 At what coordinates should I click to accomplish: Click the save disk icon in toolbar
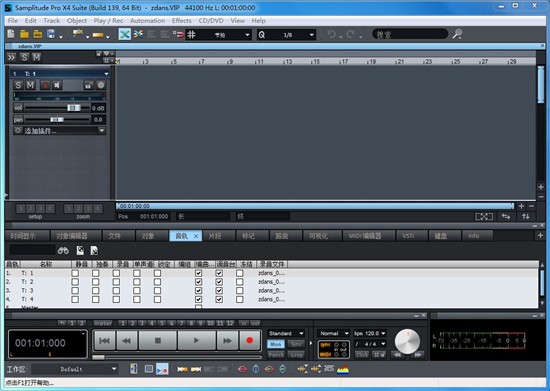(51, 34)
